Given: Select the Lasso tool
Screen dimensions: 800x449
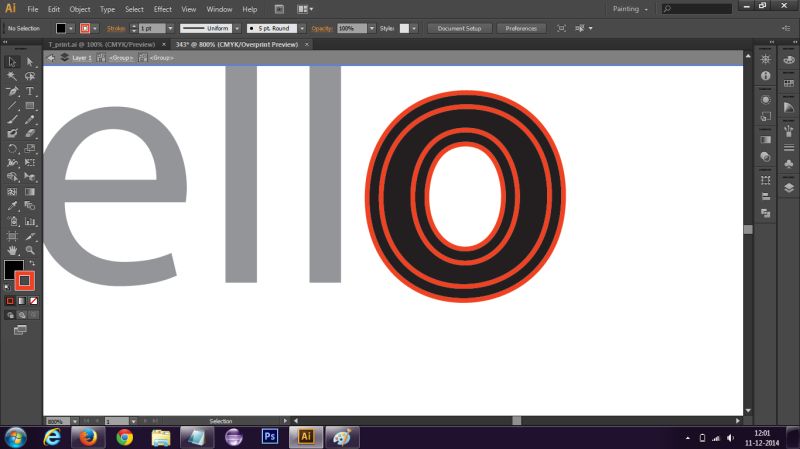Looking at the screenshot, I should pos(30,77).
